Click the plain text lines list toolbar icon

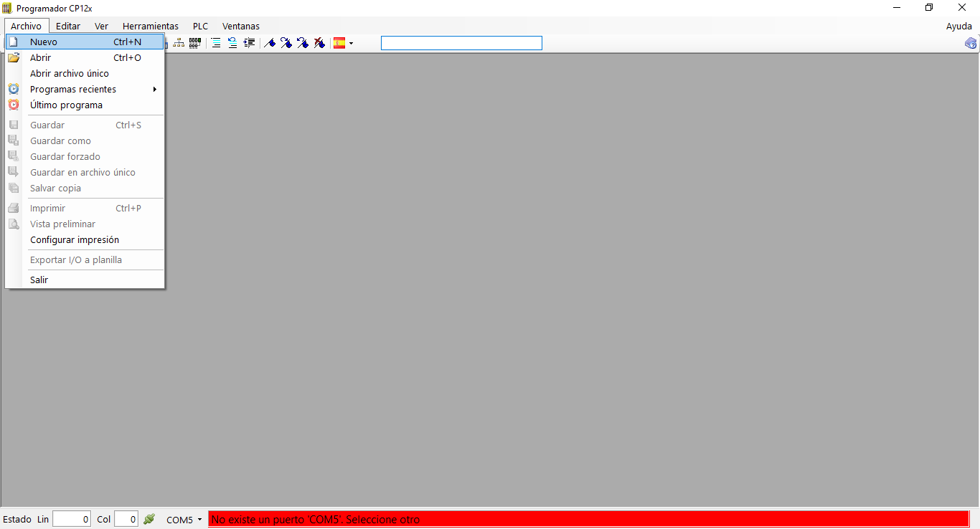click(x=216, y=43)
